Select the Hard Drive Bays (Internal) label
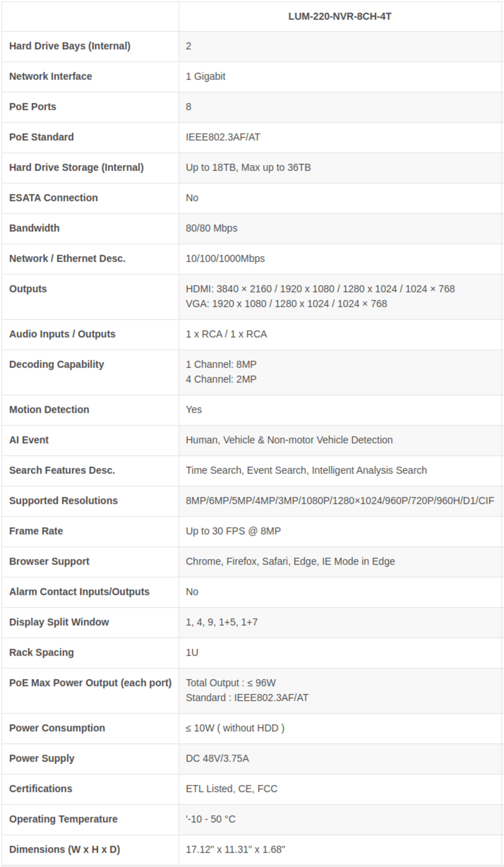Image resolution: width=504 pixels, height=867 pixels. pyautogui.click(x=70, y=46)
